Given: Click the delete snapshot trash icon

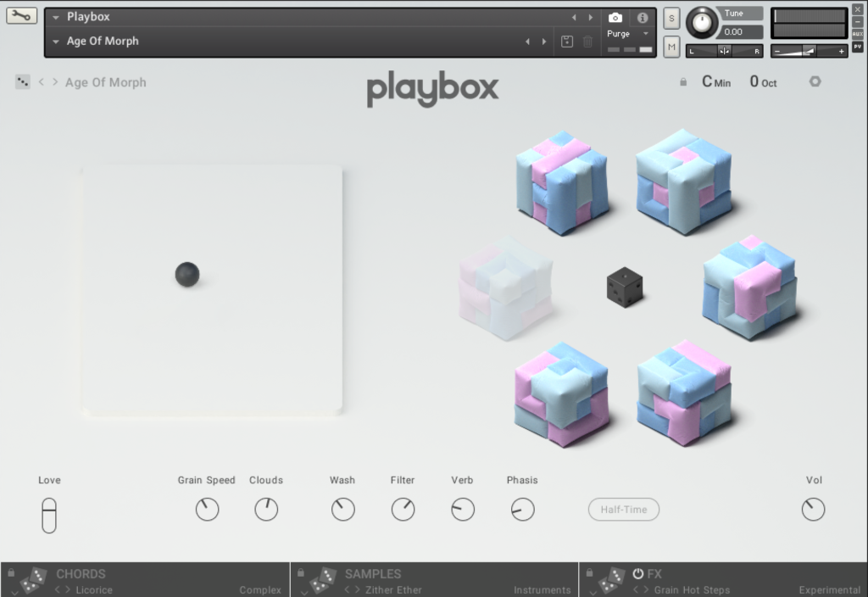Looking at the screenshot, I should [588, 42].
